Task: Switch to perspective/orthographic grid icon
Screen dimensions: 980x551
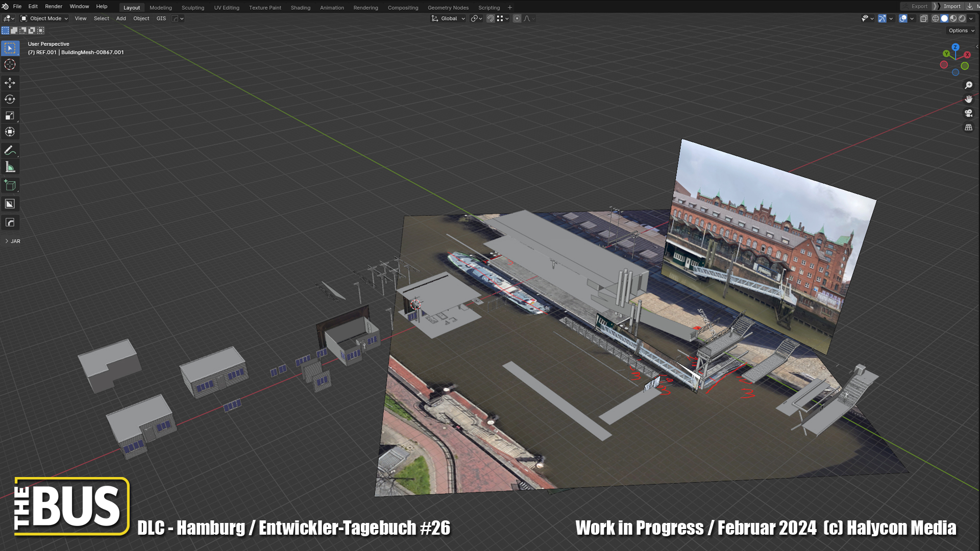Action: (968, 128)
